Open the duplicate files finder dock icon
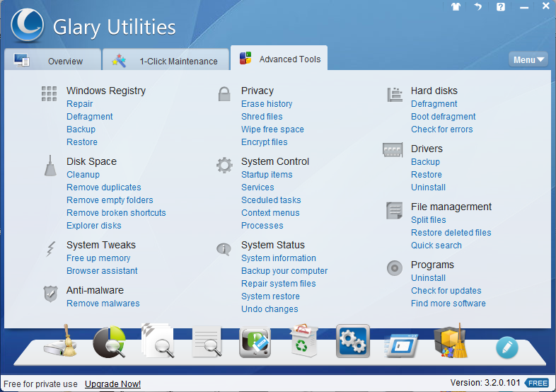This screenshot has height=392, width=556. [x=158, y=340]
